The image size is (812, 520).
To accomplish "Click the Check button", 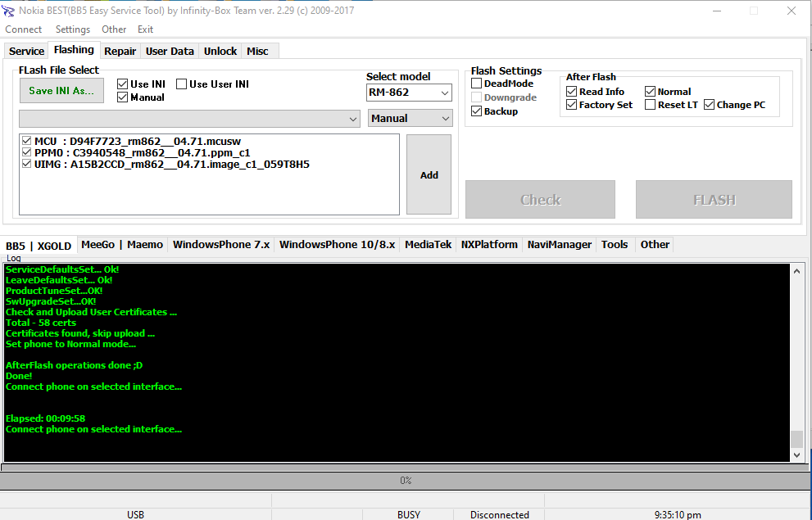I will (x=540, y=200).
